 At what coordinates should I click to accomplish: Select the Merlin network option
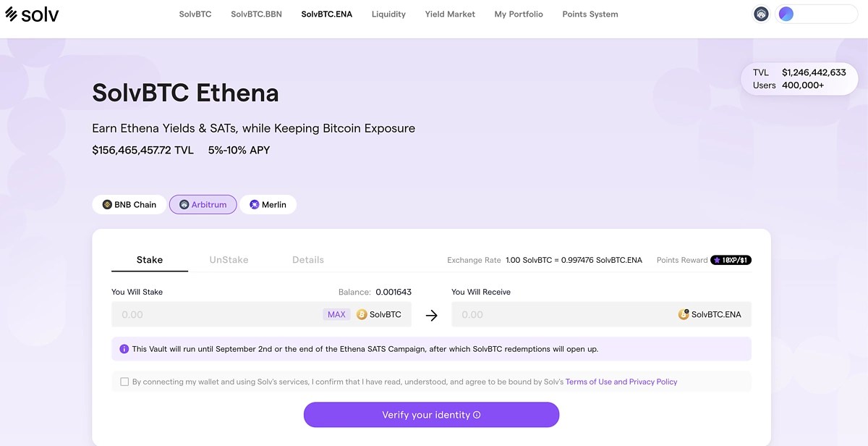tap(268, 205)
